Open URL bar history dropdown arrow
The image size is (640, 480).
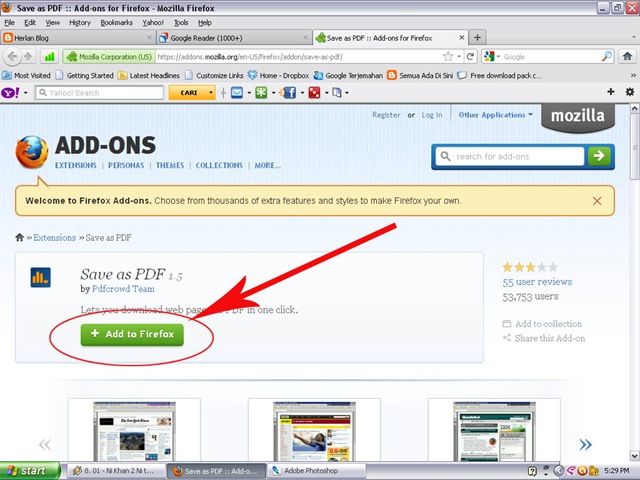459,56
